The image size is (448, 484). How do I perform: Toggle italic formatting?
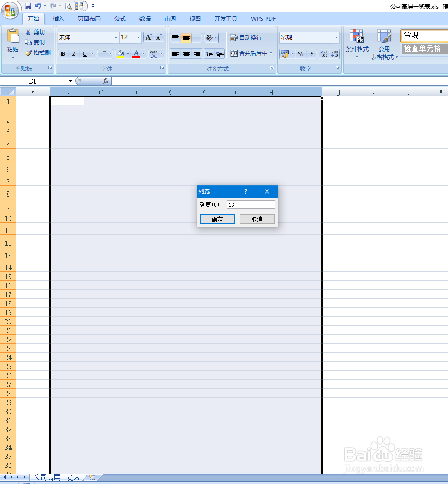click(73, 54)
